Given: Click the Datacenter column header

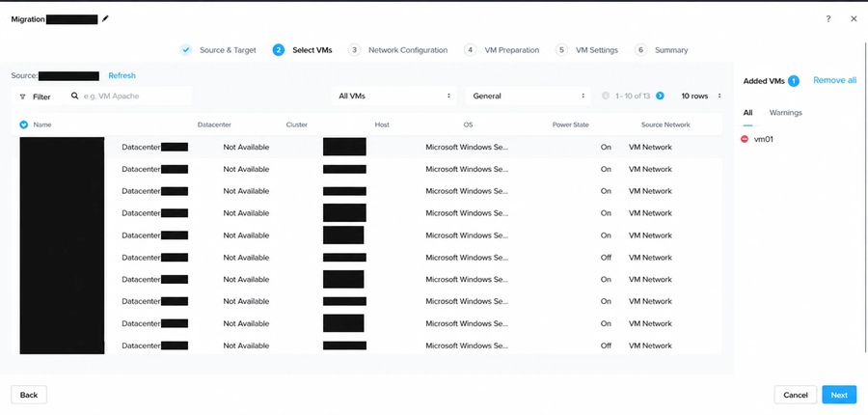Looking at the screenshot, I should pos(214,124).
